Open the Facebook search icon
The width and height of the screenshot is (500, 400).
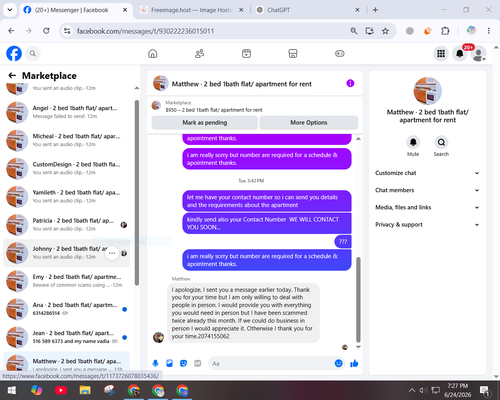(33, 53)
